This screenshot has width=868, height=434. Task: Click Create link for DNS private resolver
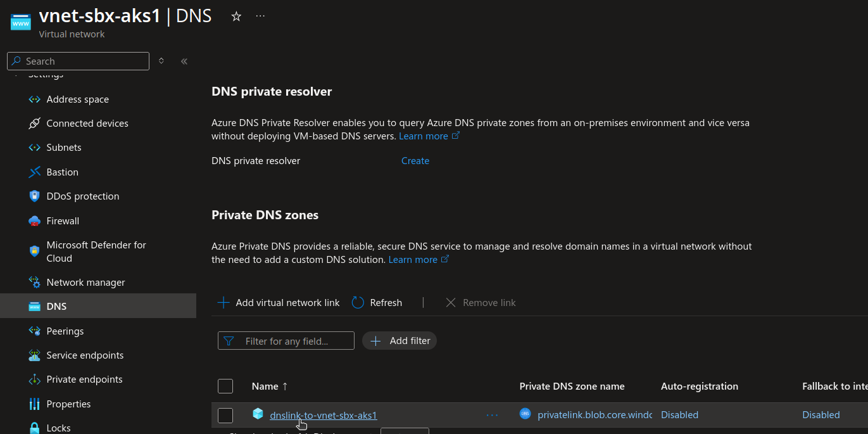[415, 161]
